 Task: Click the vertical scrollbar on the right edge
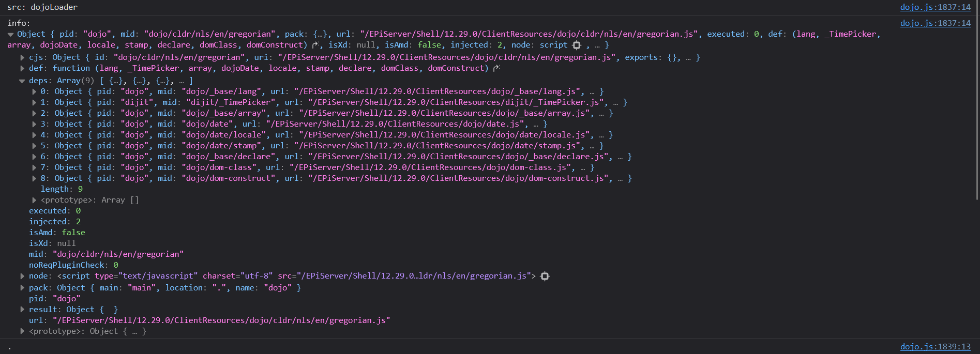pos(976,103)
